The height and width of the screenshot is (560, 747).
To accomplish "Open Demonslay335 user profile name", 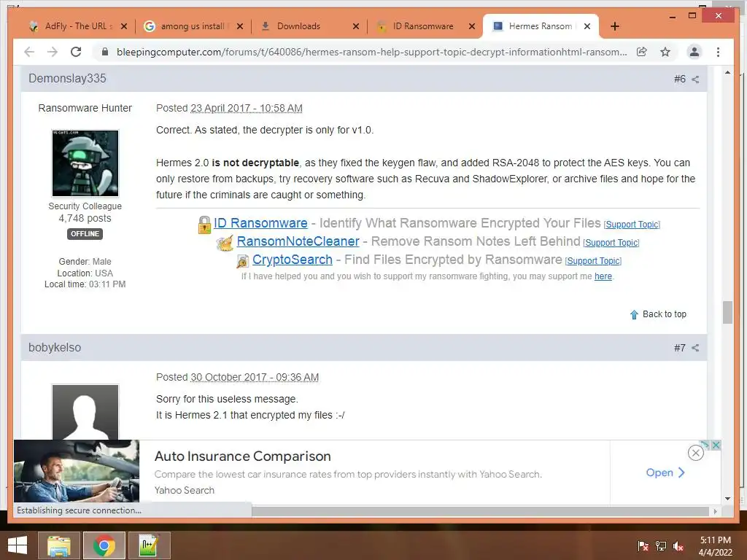I will [67, 79].
